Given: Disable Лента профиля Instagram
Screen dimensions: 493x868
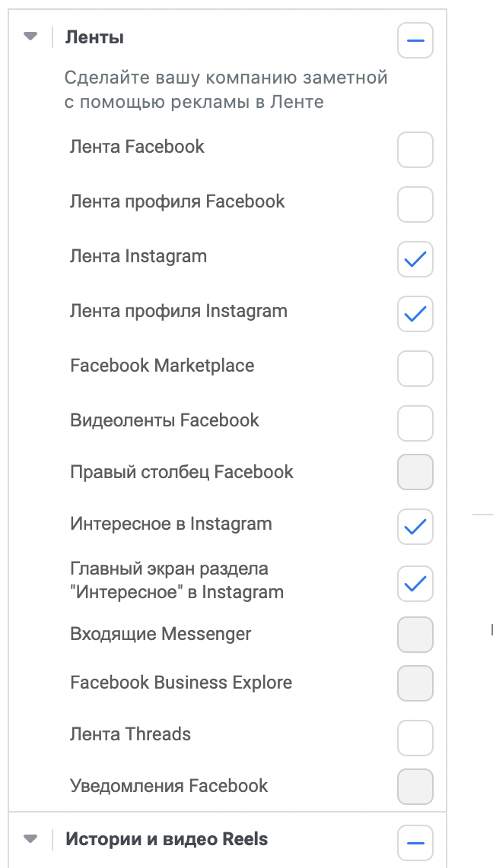Looking at the screenshot, I should click(x=415, y=314).
